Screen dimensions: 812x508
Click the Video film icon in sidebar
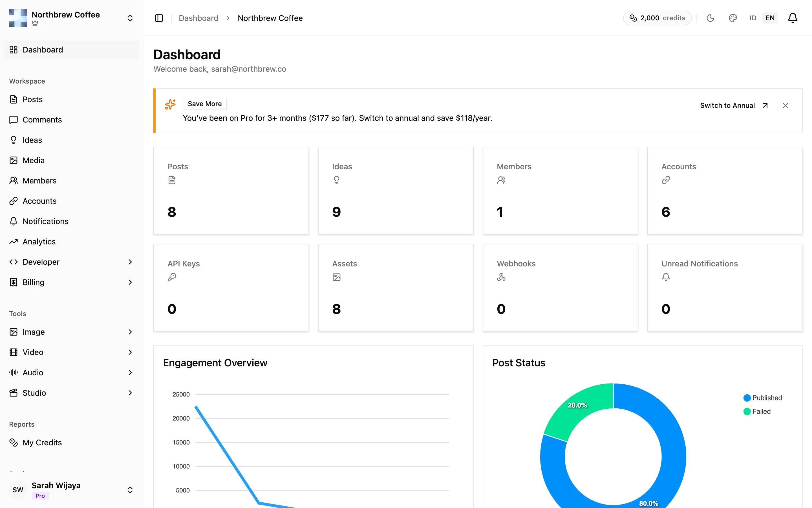(14, 352)
